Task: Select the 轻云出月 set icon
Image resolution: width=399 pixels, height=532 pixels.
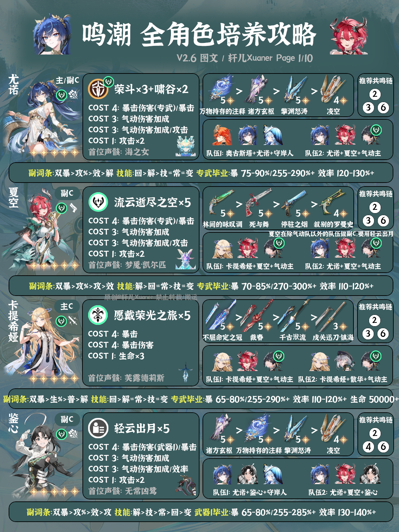Action: (x=98, y=428)
